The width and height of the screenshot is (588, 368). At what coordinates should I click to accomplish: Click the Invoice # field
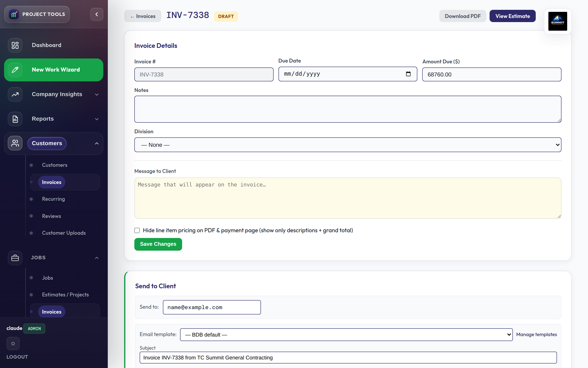click(204, 74)
